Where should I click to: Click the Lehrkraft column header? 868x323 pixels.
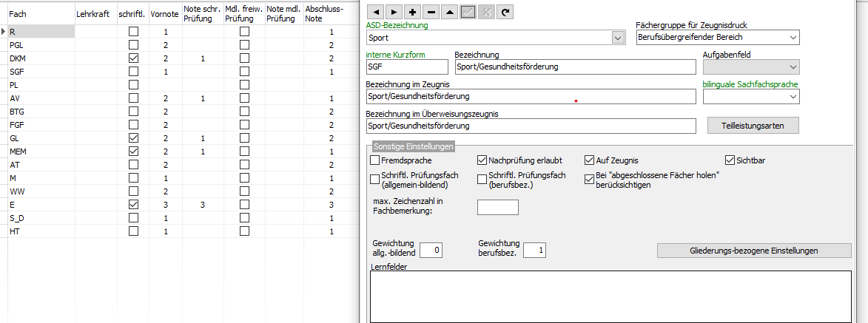[95, 13]
